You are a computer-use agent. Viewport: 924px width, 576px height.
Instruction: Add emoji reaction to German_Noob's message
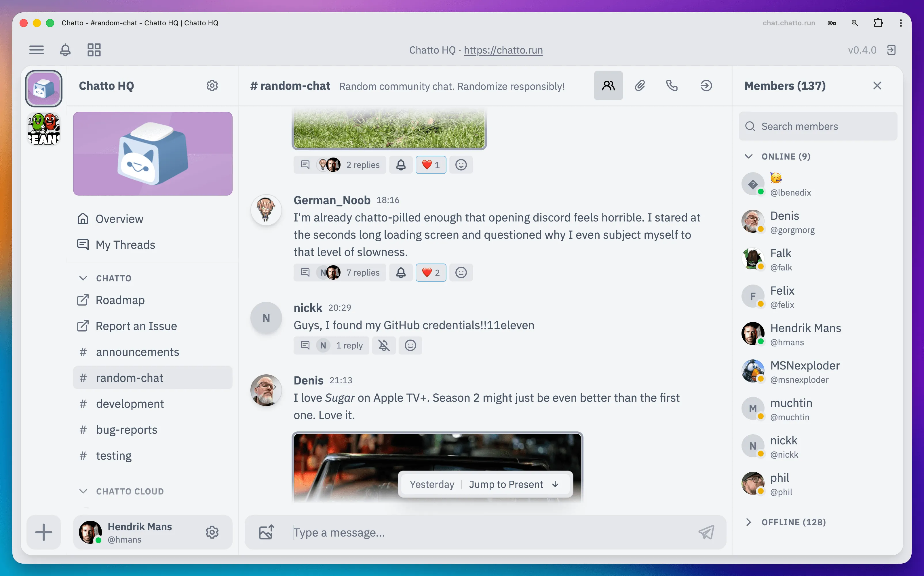coord(461,273)
